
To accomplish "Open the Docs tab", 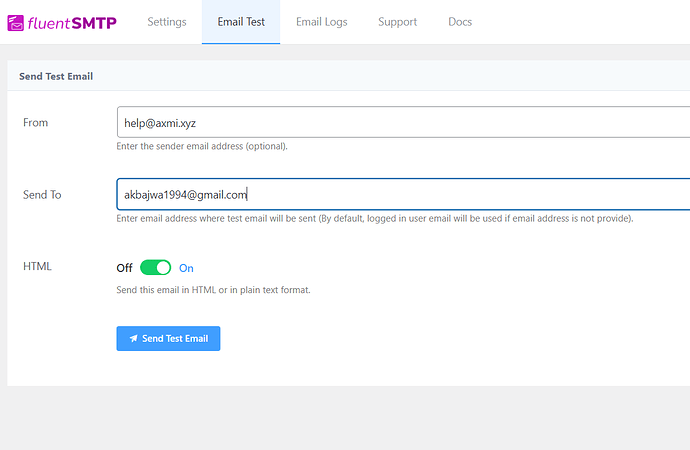I will [x=460, y=22].
